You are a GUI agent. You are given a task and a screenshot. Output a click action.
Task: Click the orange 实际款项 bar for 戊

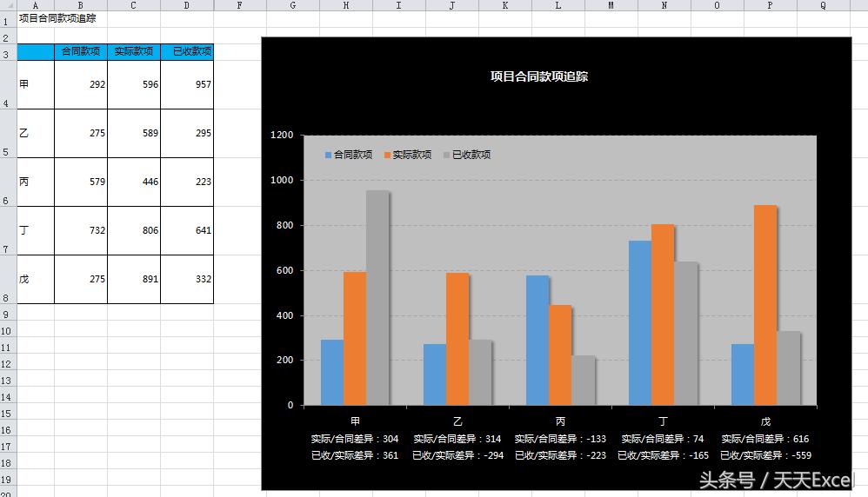765,305
